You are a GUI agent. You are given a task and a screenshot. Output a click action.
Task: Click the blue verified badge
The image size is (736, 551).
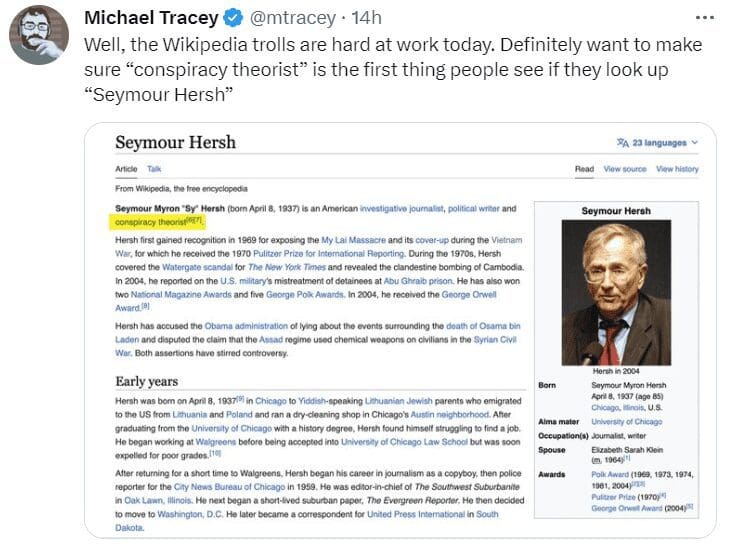[x=233, y=18]
